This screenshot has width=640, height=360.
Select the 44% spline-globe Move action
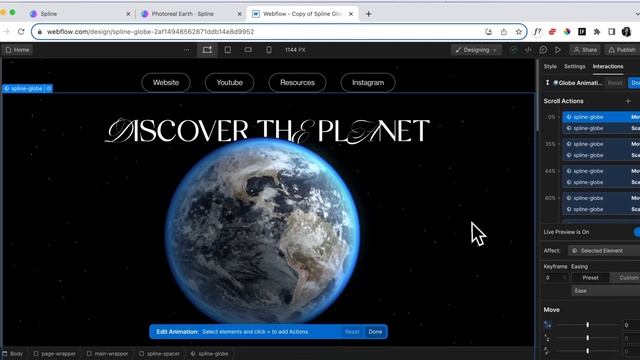pyautogui.click(x=601, y=171)
